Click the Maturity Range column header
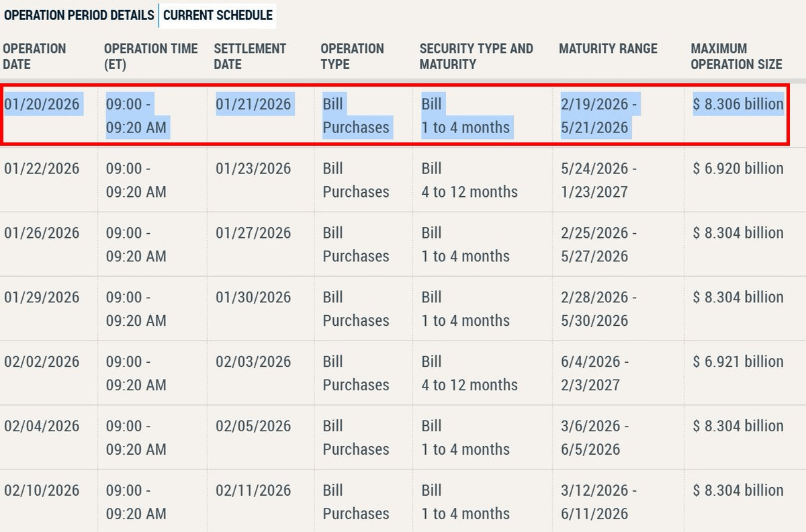 [x=608, y=48]
